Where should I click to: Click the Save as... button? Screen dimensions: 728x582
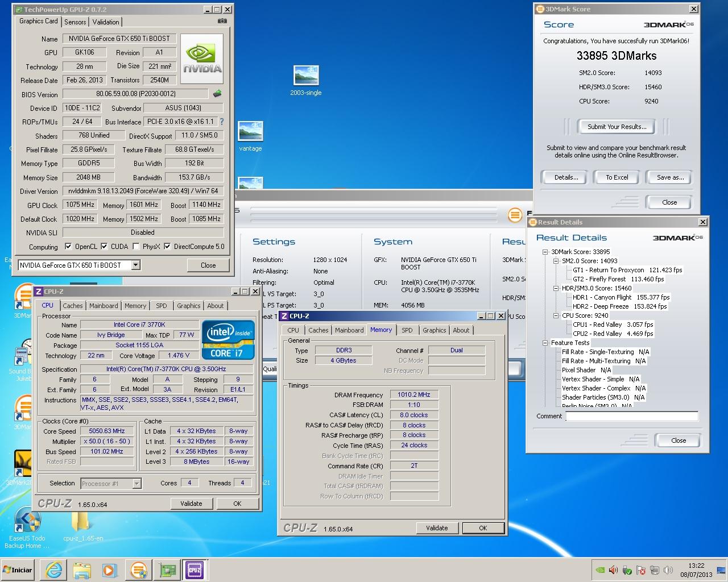coord(670,177)
